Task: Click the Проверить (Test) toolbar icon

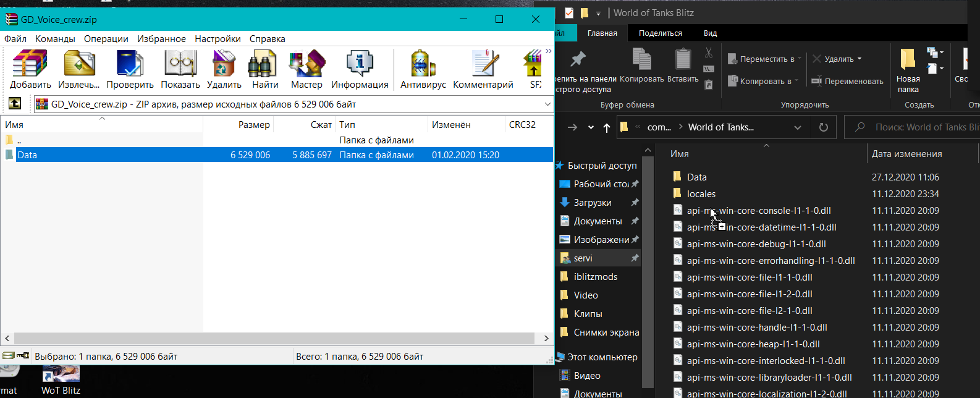Action: (130, 69)
